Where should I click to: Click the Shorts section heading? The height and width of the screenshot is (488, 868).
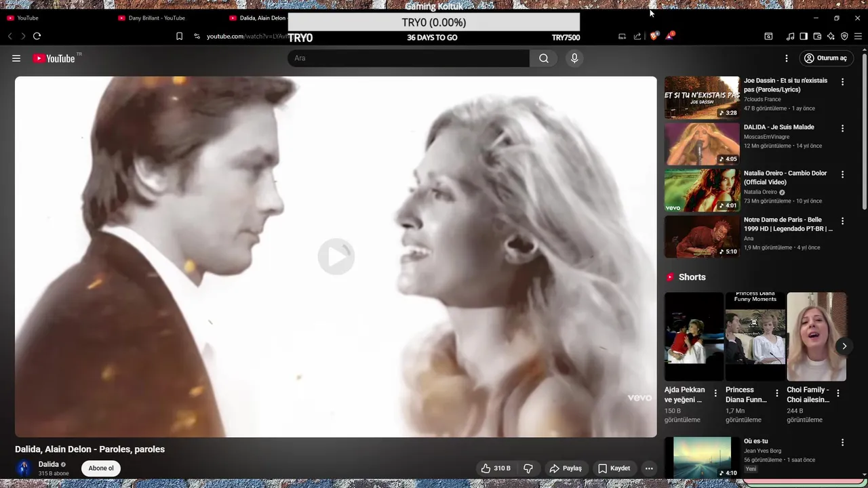(x=692, y=277)
